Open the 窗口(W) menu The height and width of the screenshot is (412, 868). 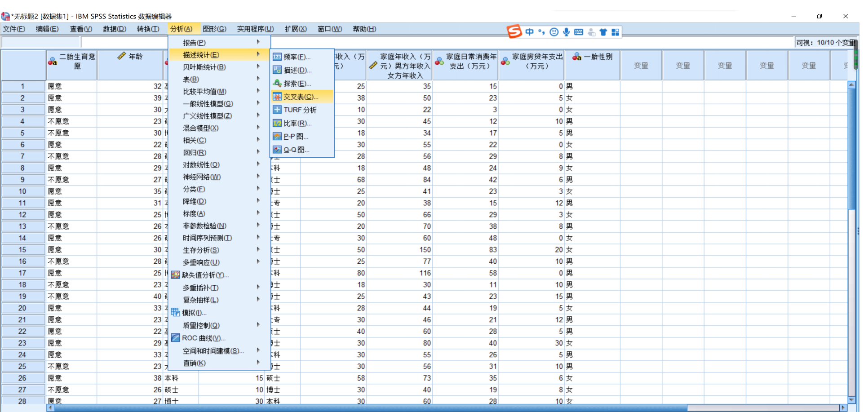(x=330, y=29)
